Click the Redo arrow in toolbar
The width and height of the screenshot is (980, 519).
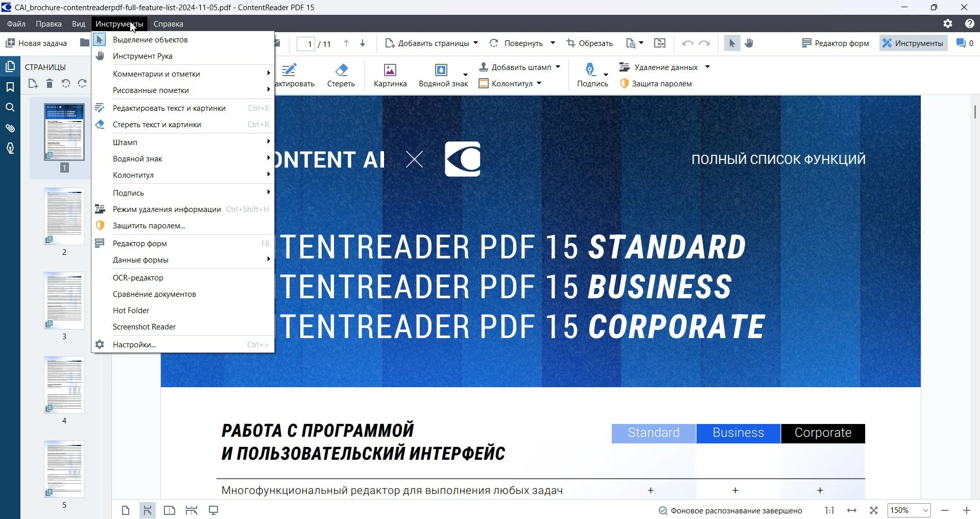click(704, 43)
